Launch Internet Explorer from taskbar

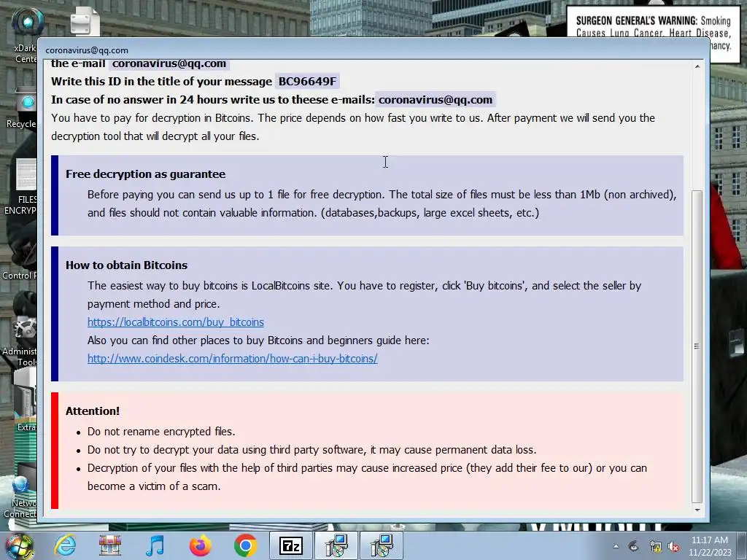[x=65, y=545]
